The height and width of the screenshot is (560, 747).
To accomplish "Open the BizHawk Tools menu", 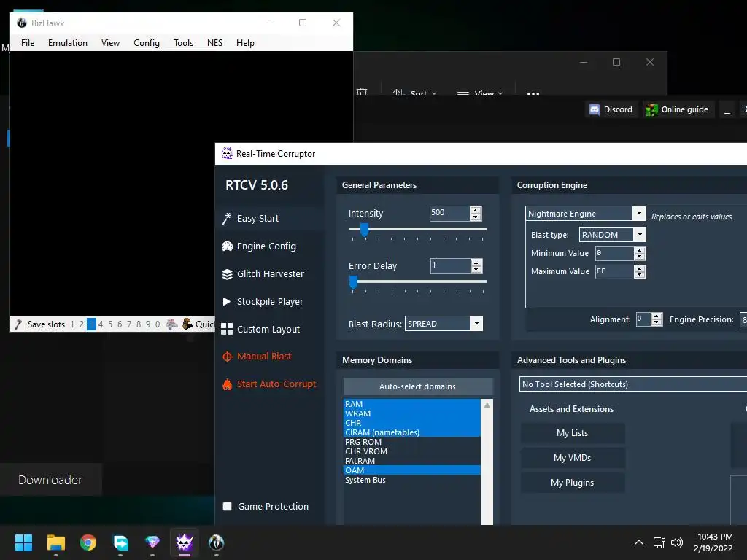I will tap(183, 43).
